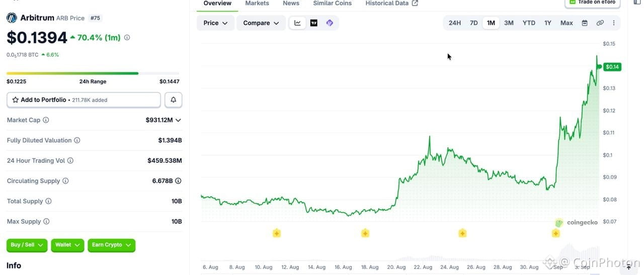Screen dimensions: 644x275
Task: Click the price alert bell icon
Action: coord(173,100)
